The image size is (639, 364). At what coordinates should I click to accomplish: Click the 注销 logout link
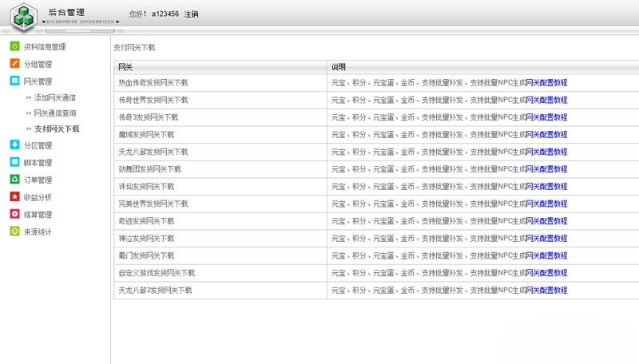191,14
